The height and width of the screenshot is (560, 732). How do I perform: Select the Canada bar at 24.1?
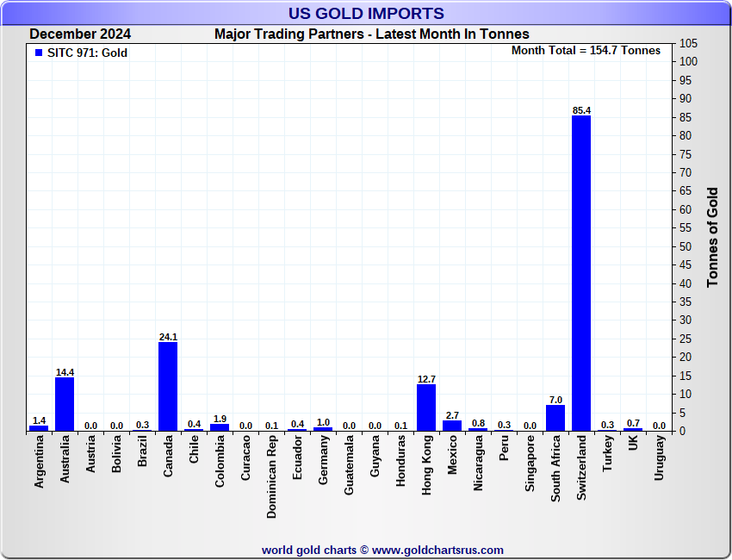tap(168, 387)
